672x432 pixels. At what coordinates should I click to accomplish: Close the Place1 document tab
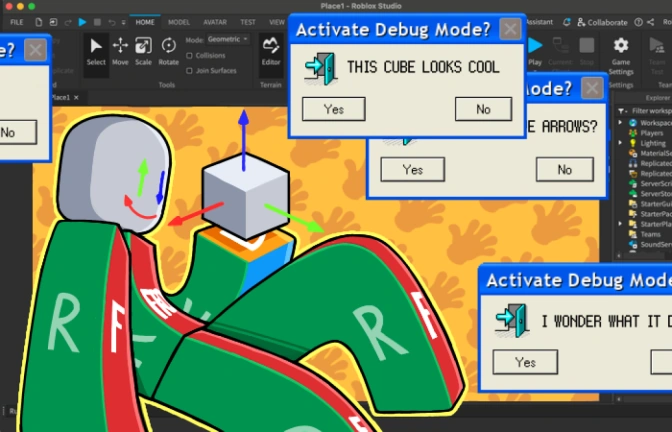76,98
